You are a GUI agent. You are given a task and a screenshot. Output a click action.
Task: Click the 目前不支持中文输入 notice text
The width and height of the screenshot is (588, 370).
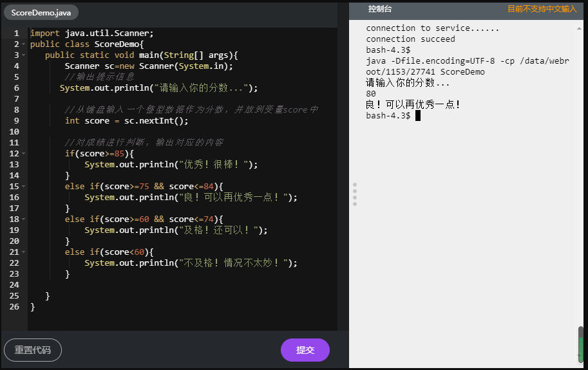coord(542,9)
